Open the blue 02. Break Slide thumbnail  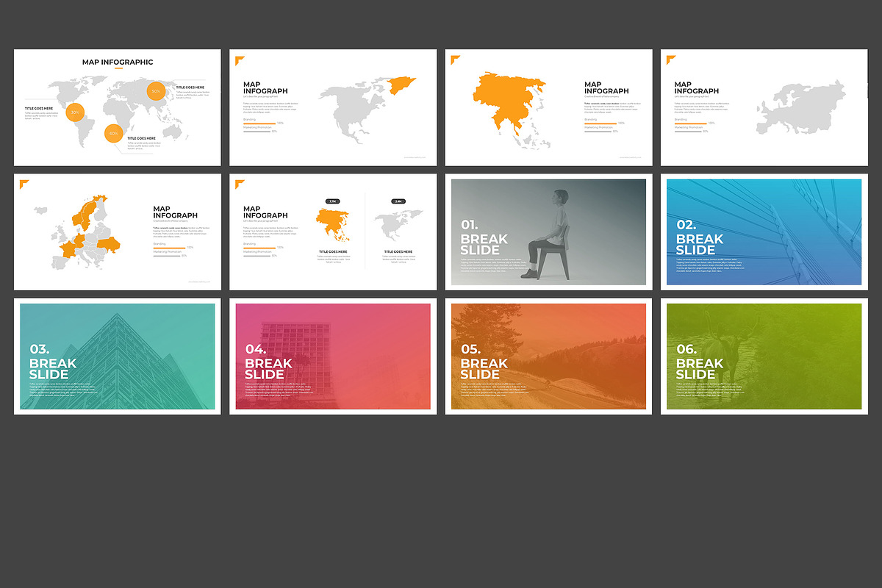click(764, 232)
